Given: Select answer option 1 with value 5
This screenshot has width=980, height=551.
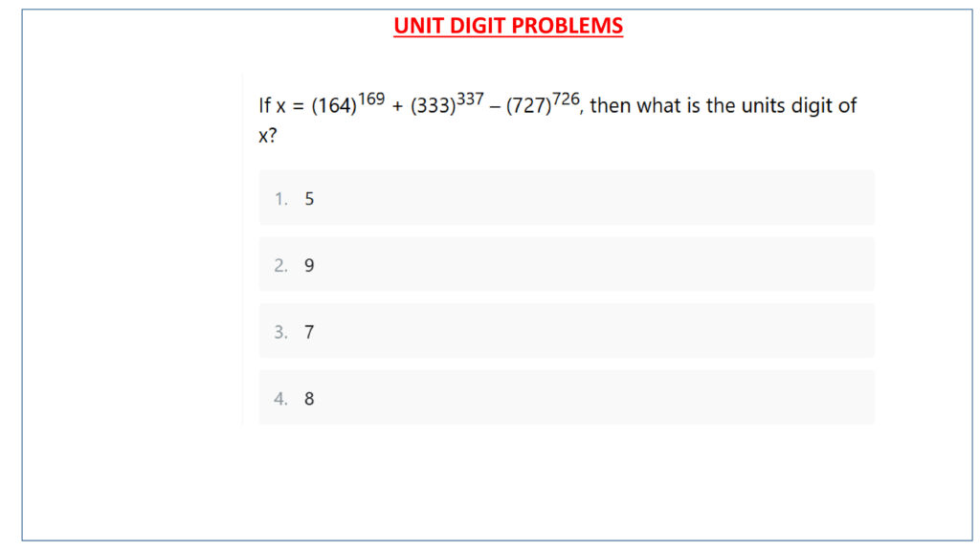Looking at the screenshot, I should point(567,198).
